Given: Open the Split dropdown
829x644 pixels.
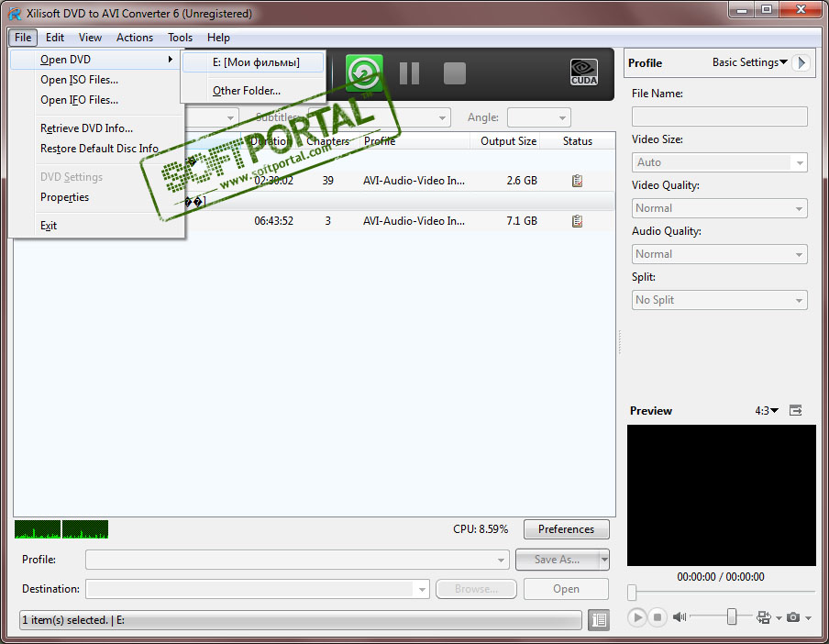Looking at the screenshot, I should click(720, 300).
